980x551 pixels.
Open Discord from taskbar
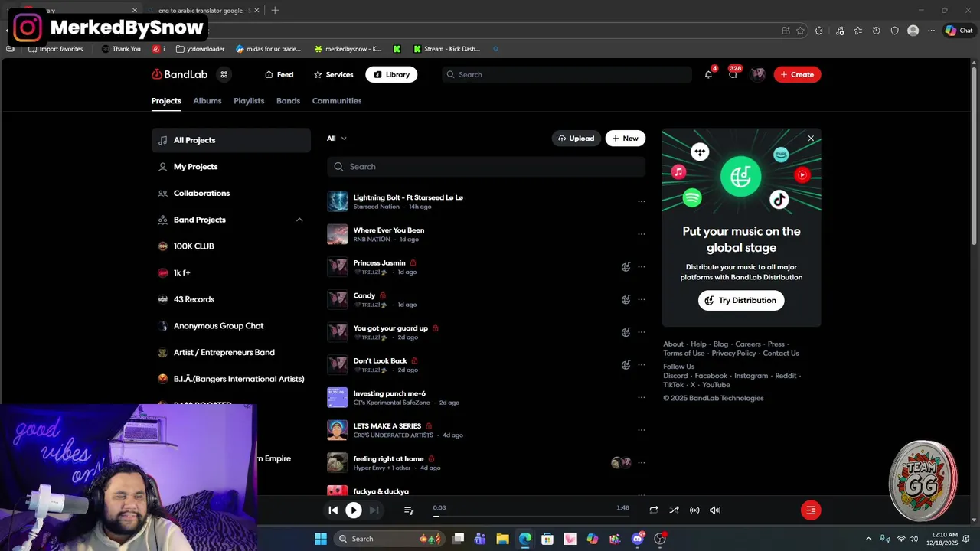pyautogui.click(x=638, y=539)
